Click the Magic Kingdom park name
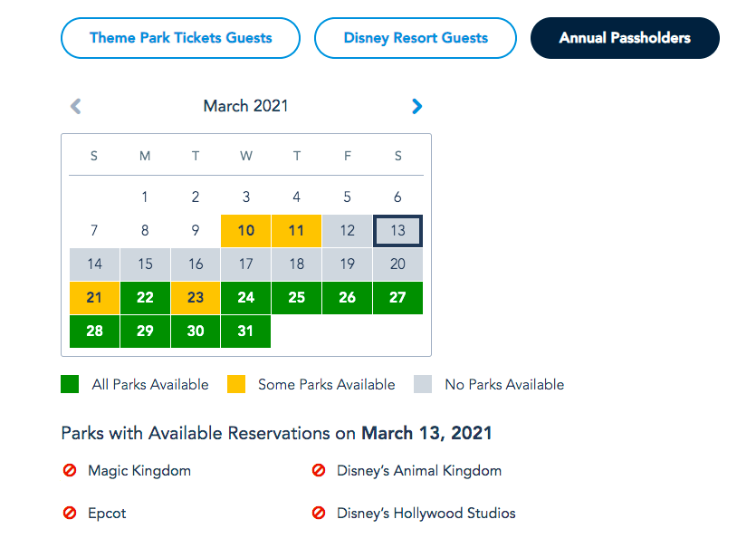756x548 pixels. (x=139, y=471)
